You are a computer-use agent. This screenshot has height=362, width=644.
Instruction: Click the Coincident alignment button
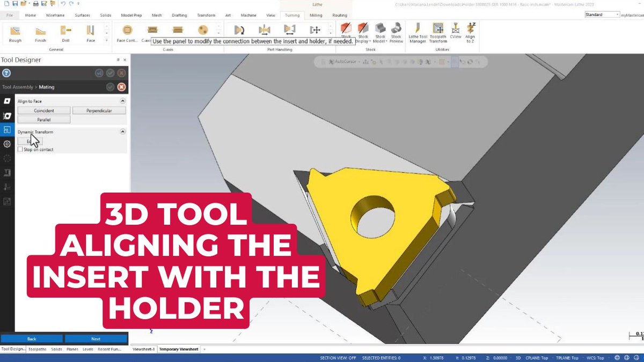point(43,110)
